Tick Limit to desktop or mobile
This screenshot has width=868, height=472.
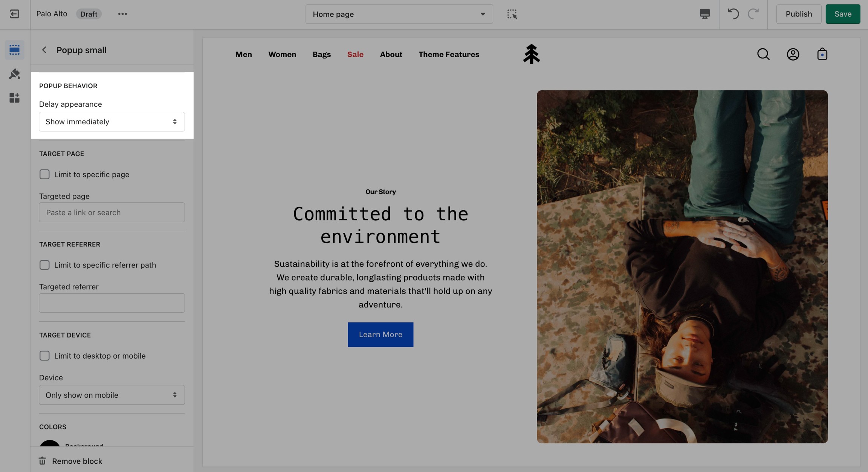44,356
